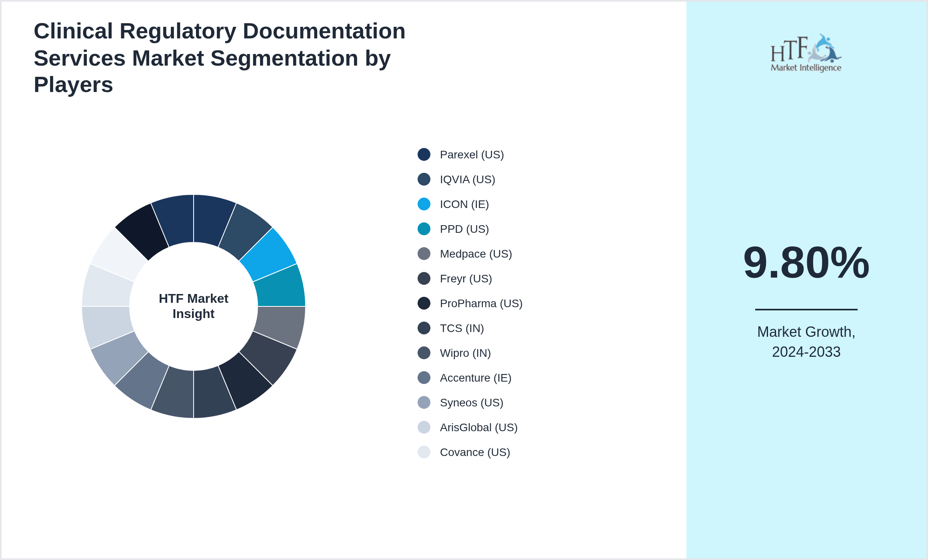Screen dimensions: 928x560
Task: Select the Parexel (US) legend label
Action: tap(472, 155)
